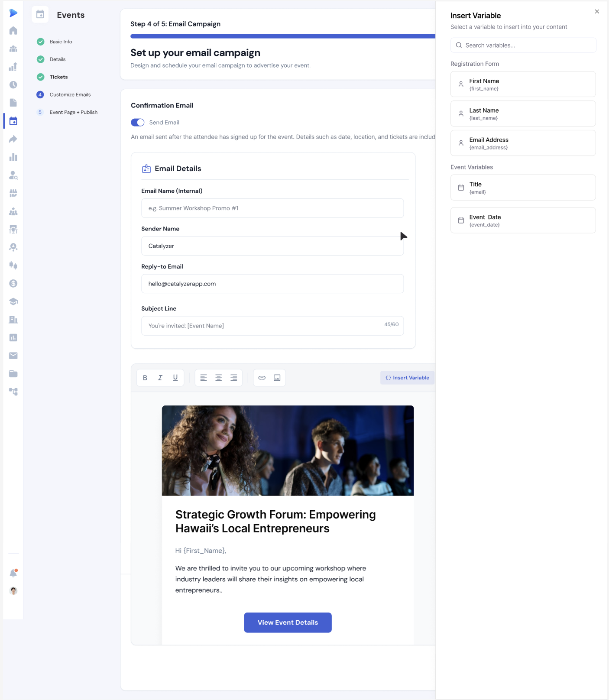Insert the Title event variable
The height and width of the screenshot is (700, 609).
click(523, 188)
